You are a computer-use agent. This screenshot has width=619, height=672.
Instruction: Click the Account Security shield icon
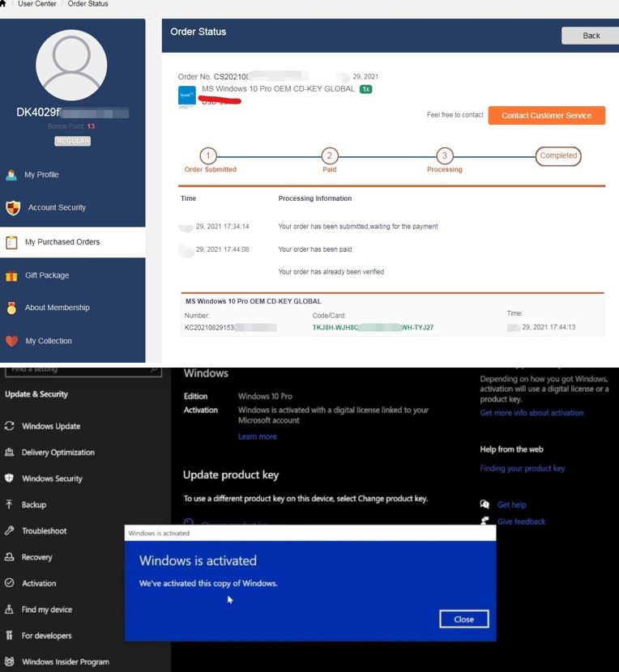[13, 208]
